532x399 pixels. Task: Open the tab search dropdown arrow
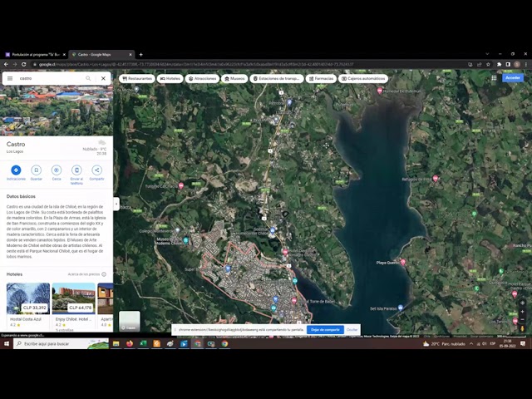pyautogui.click(x=487, y=54)
